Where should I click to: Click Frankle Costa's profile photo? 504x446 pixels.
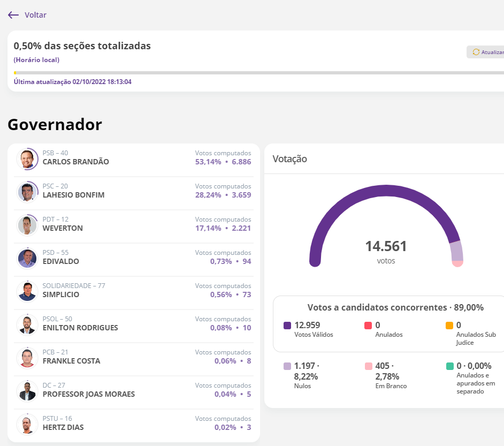[27, 358]
